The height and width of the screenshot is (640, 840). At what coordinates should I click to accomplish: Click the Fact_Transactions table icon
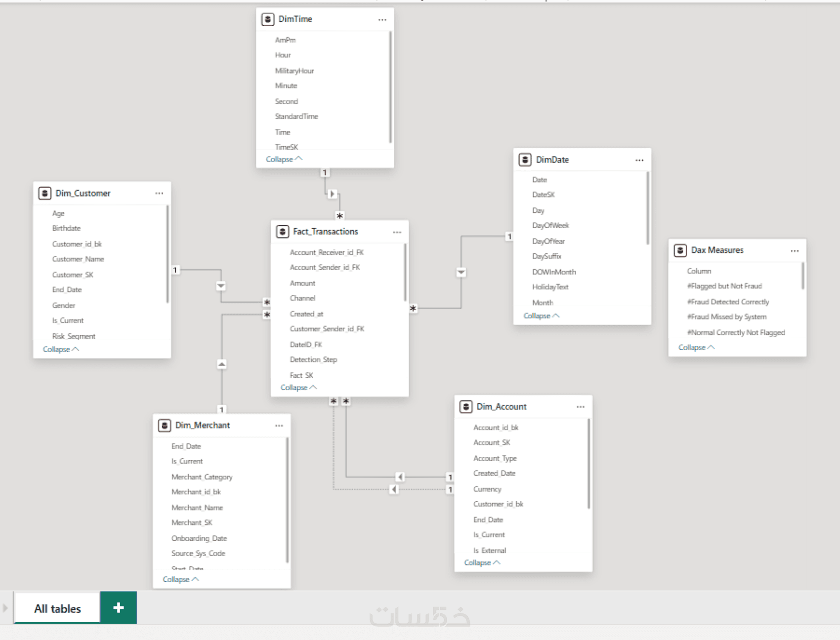283,232
